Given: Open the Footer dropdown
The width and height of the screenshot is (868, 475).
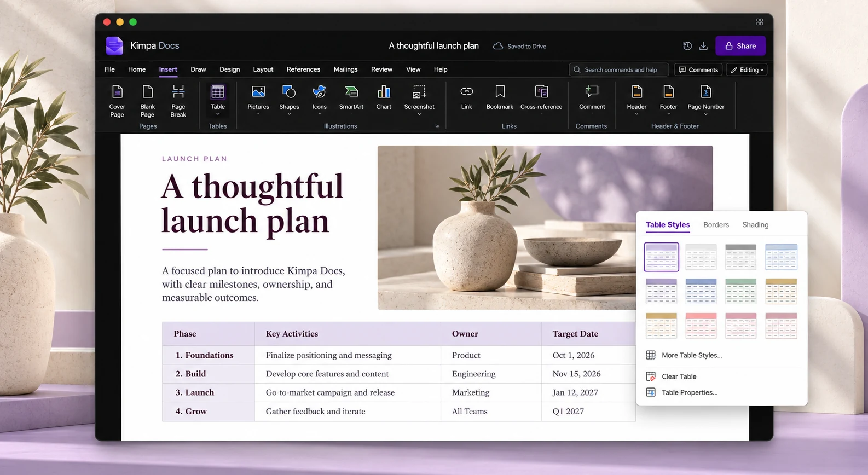Looking at the screenshot, I should (668, 114).
